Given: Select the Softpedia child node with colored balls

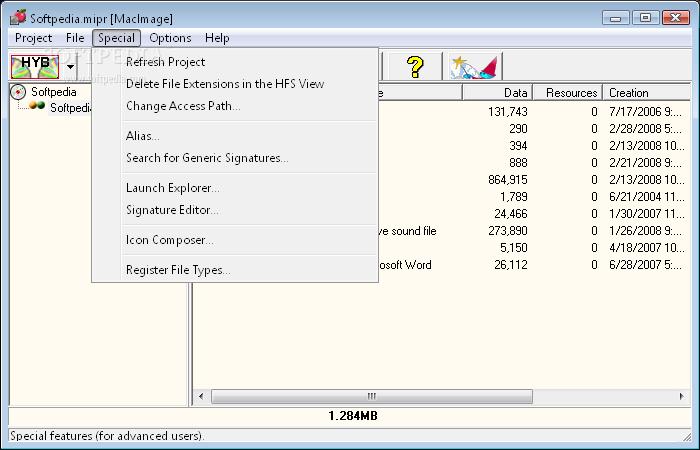Looking at the screenshot, I should (x=60, y=108).
